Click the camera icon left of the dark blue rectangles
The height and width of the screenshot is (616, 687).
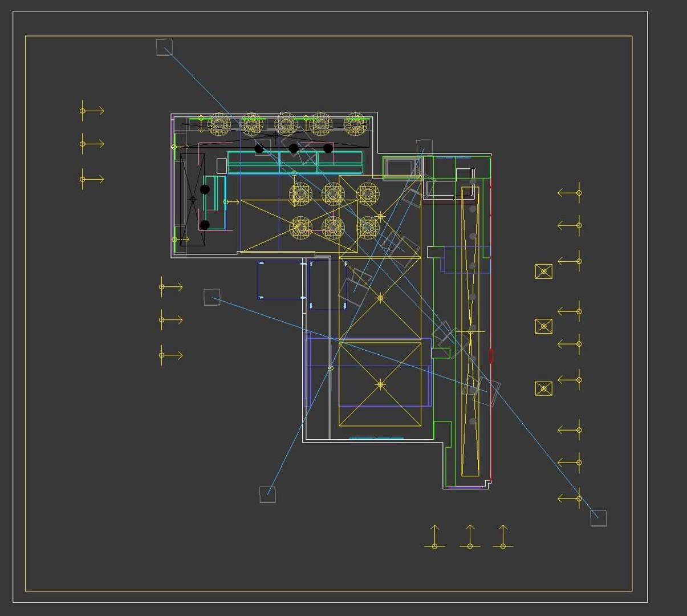pos(212,297)
